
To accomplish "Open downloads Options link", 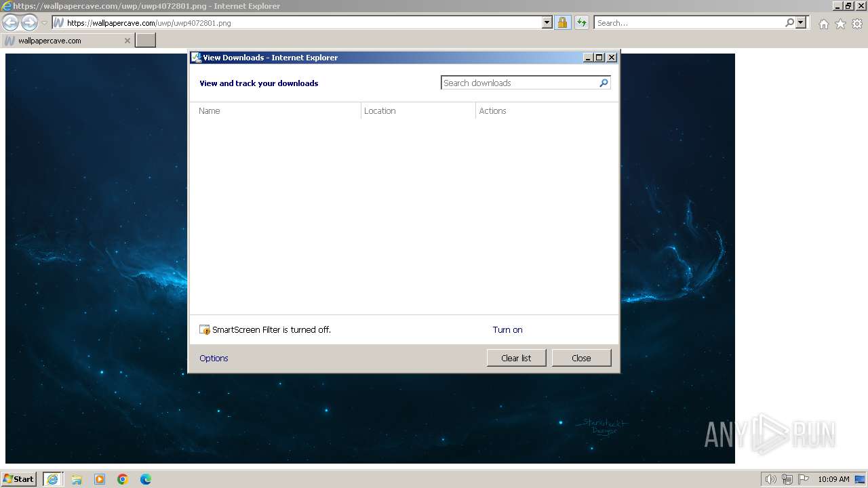I will [214, 359].
